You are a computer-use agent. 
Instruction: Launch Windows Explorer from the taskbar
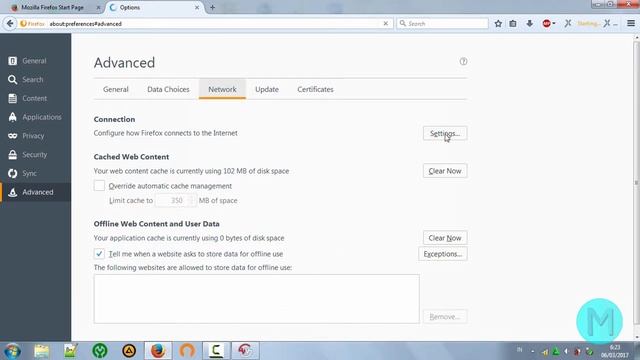coord(41,351)
